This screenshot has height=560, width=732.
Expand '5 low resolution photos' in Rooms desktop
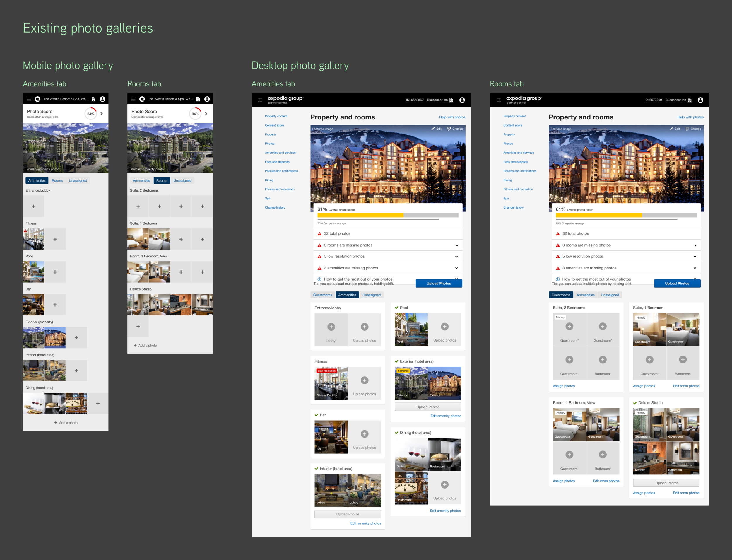695,257
